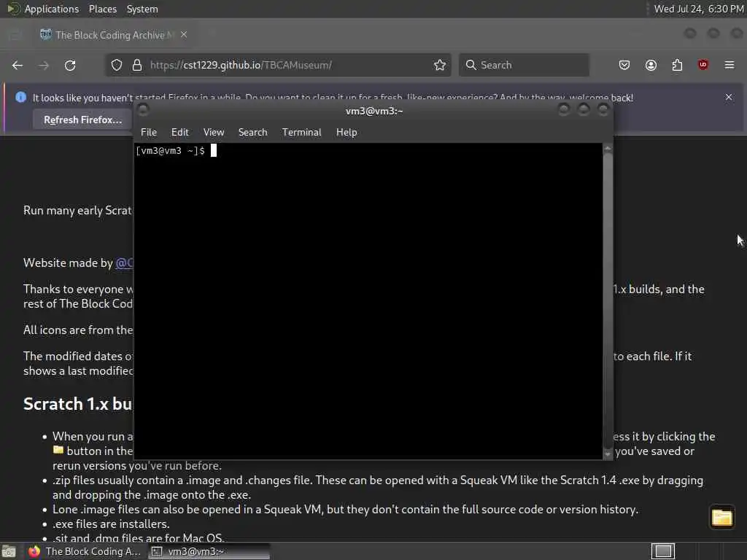Close The Block Coding Archive tab

click(x=184, y=35)
